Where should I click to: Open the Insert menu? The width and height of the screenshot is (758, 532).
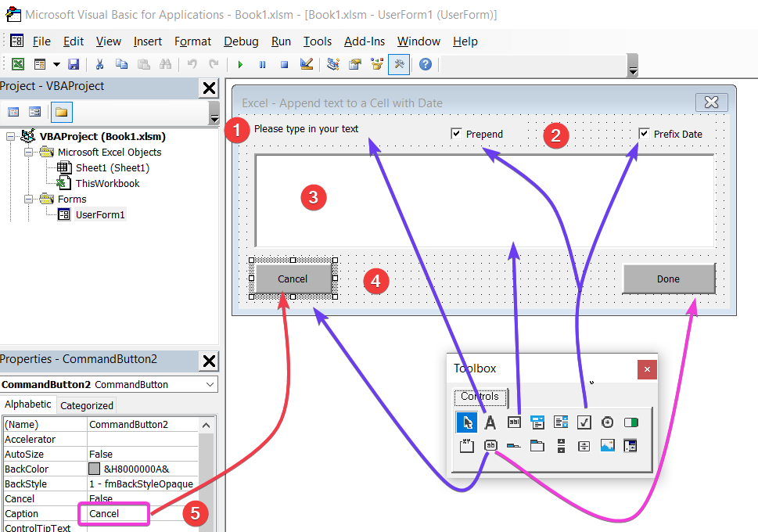click(147, 41)
